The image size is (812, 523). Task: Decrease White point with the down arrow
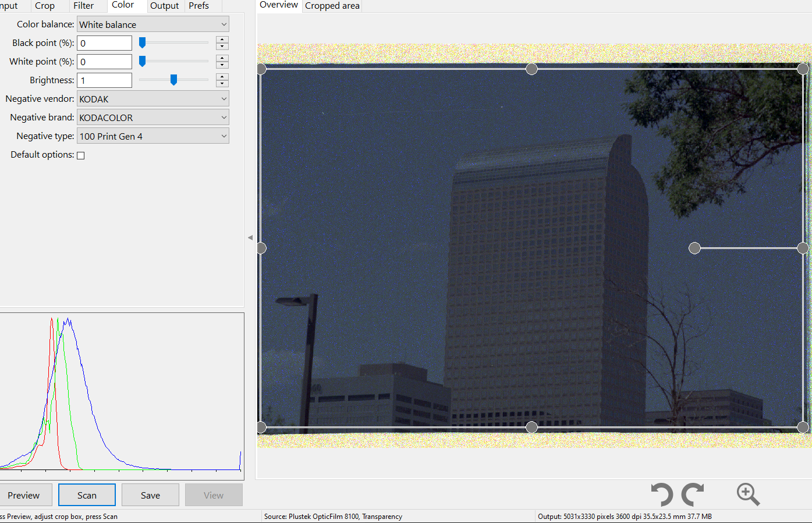222,65
